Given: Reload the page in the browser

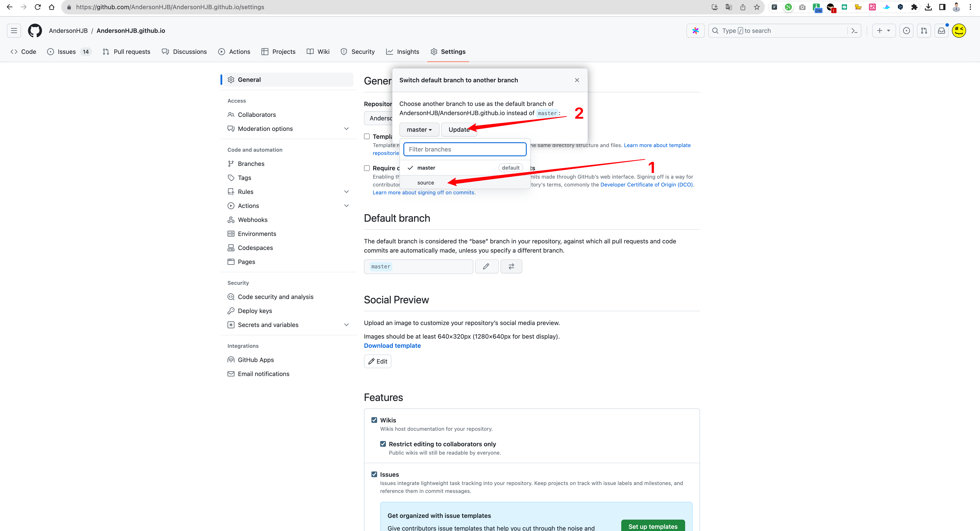Looking at the screenshot, I should pos(38,7).
